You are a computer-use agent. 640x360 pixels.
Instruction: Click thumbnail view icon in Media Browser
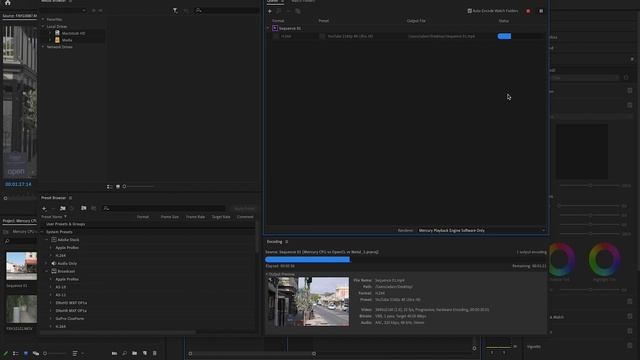[118, 187]
